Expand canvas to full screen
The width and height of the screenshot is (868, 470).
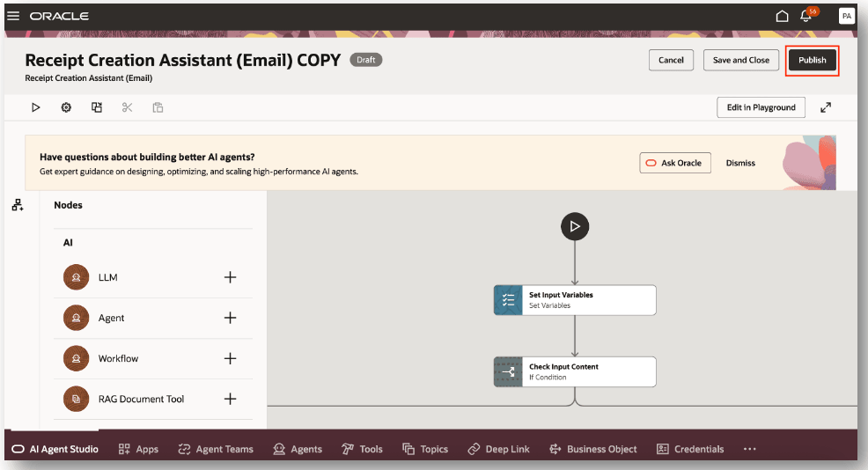click(x=826, y=107)
